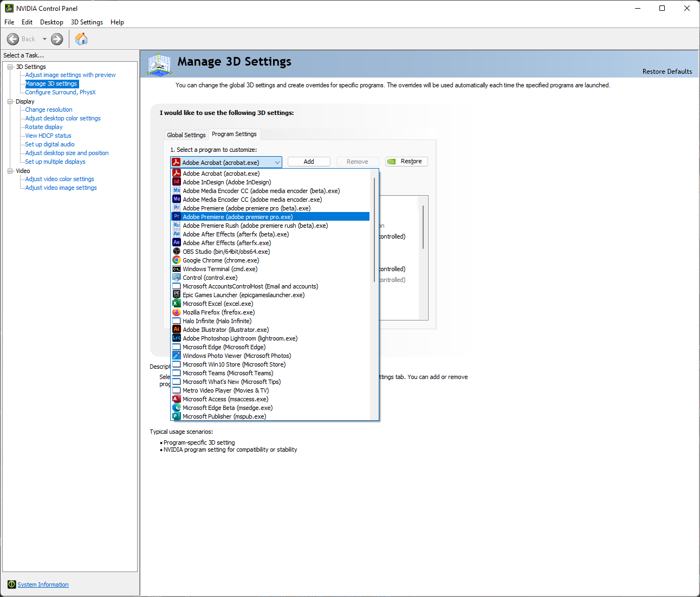Click the Premiere Rush beta icon
This screenshot has height=597, width=700.
(x=177, y=226)
